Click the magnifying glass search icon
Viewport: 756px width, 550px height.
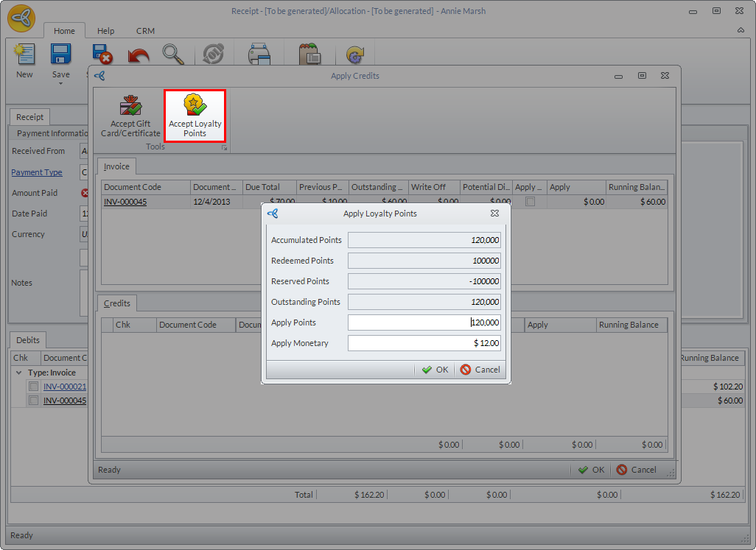(x=173, y=55)
